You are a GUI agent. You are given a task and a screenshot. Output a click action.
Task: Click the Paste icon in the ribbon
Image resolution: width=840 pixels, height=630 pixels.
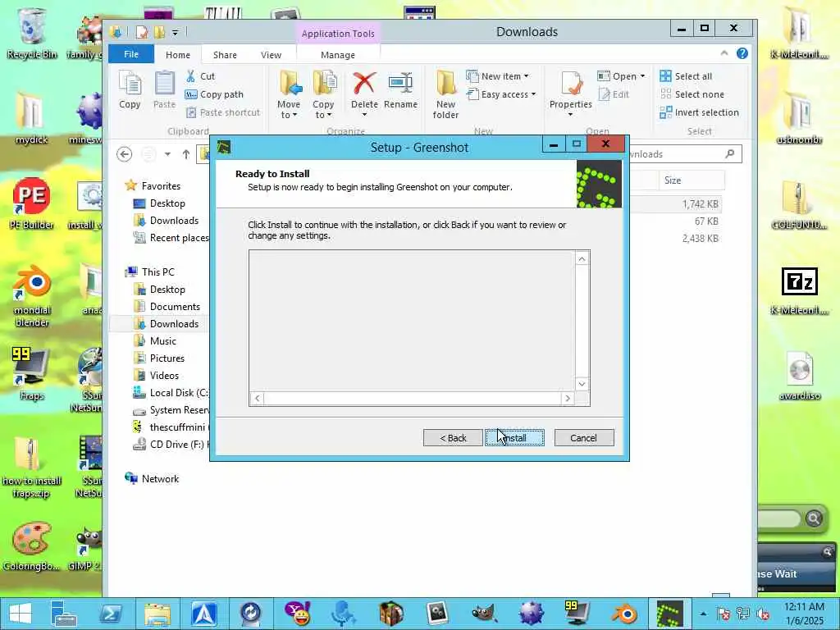pyautogui.click(x=164, y=90)
